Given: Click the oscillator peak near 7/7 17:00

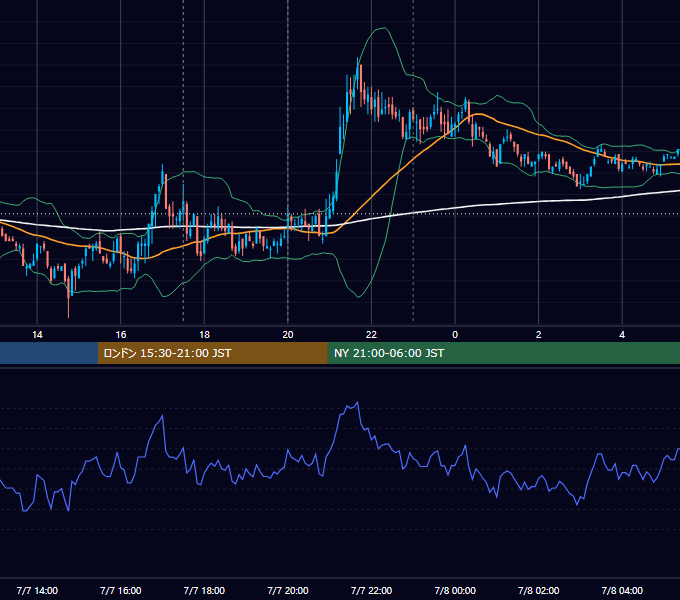Looking at the screenshot, I should (x=163, y=416).
